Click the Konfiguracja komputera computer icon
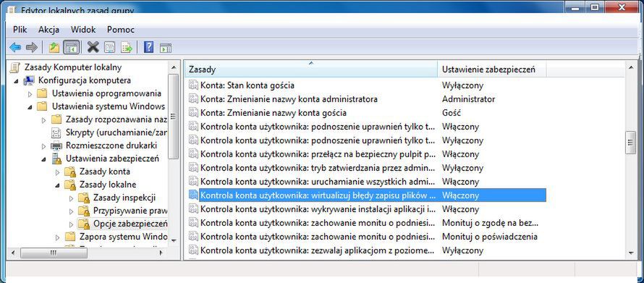The width and height of the screenshot is (644, 283). [x=29, y=80]
